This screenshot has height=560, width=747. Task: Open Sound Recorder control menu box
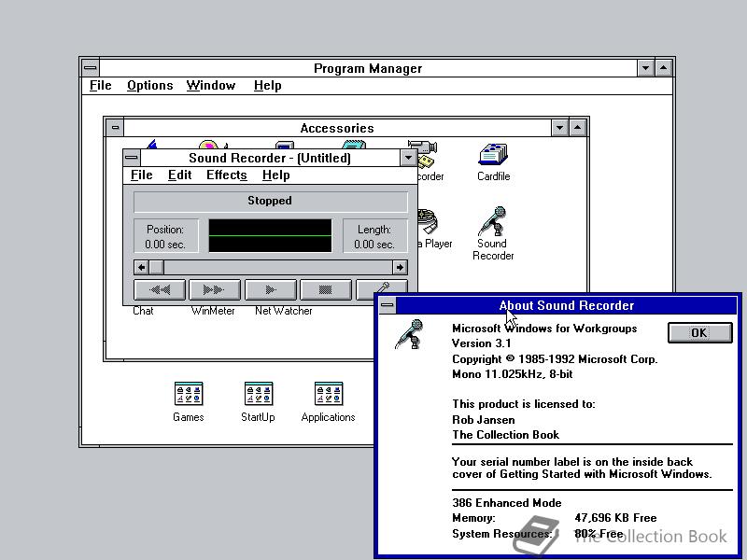tap(132, 158)
